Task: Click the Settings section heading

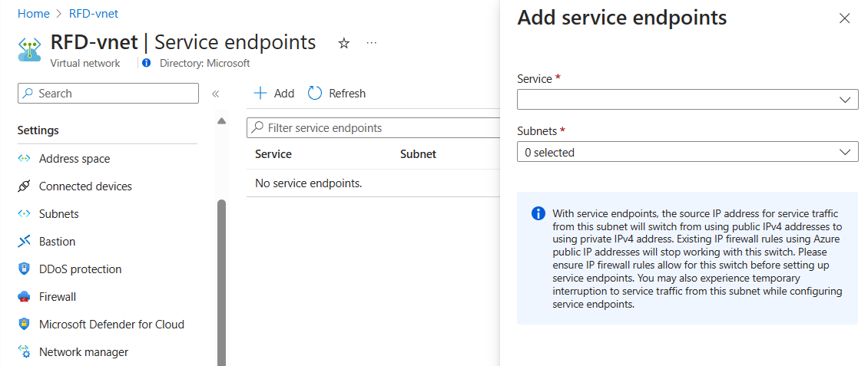Action: pos(38,131)
